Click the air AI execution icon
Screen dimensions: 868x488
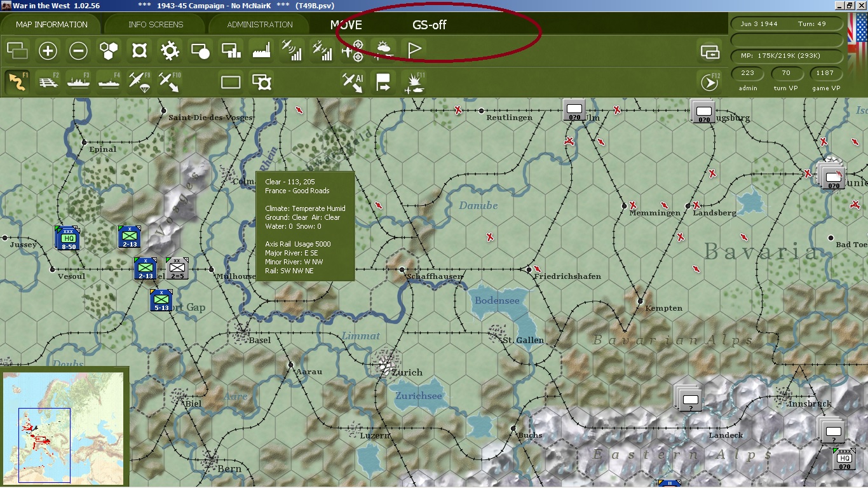click(x=353, y=82)
